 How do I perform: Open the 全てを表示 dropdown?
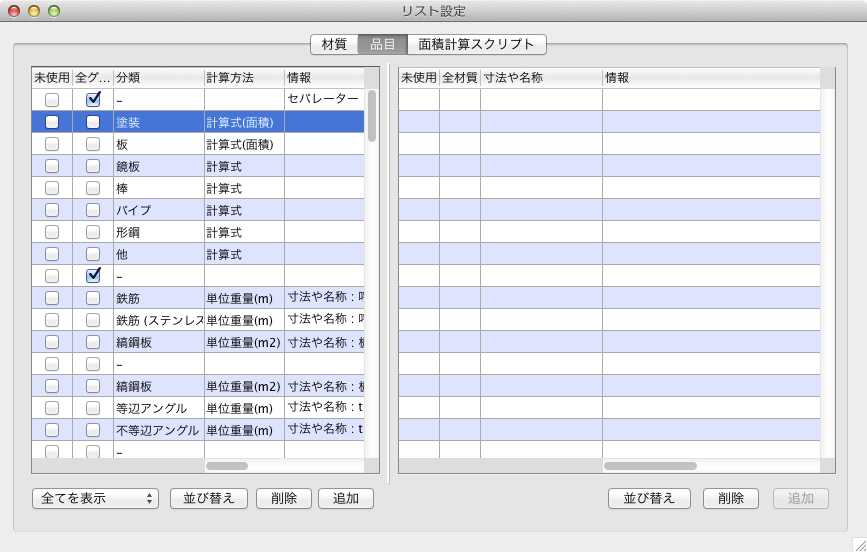pos(95,498)
